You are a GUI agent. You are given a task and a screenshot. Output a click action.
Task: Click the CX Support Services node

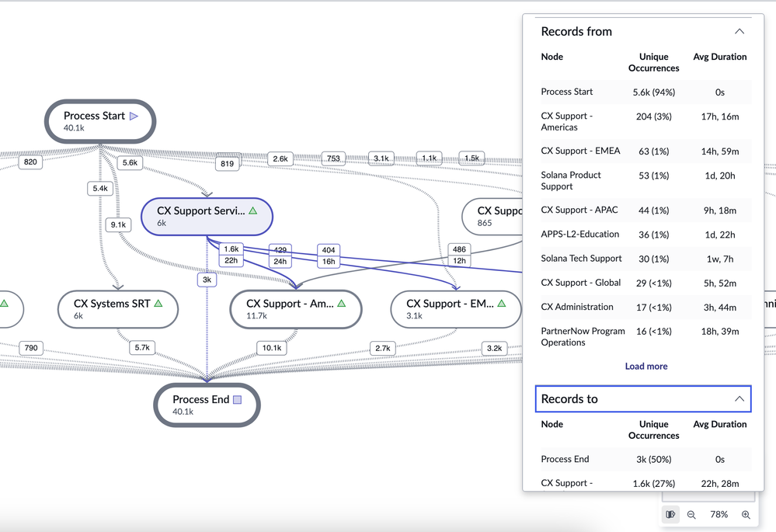pyautogui.click(x=207, y=216)
